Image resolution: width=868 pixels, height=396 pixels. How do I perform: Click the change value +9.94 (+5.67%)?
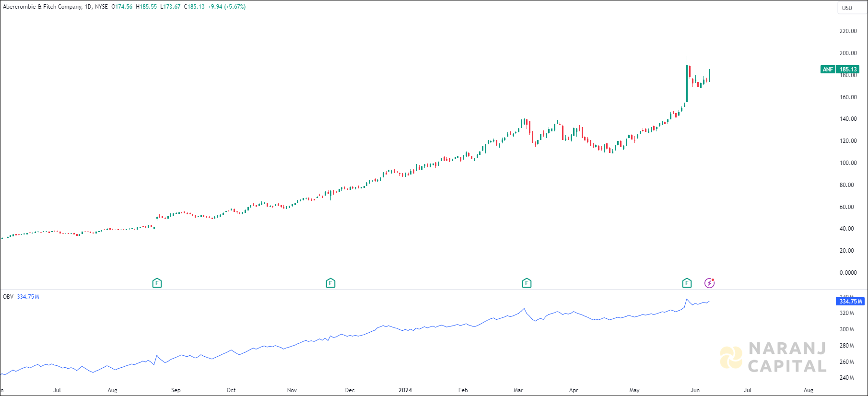[x=227, y=7]
